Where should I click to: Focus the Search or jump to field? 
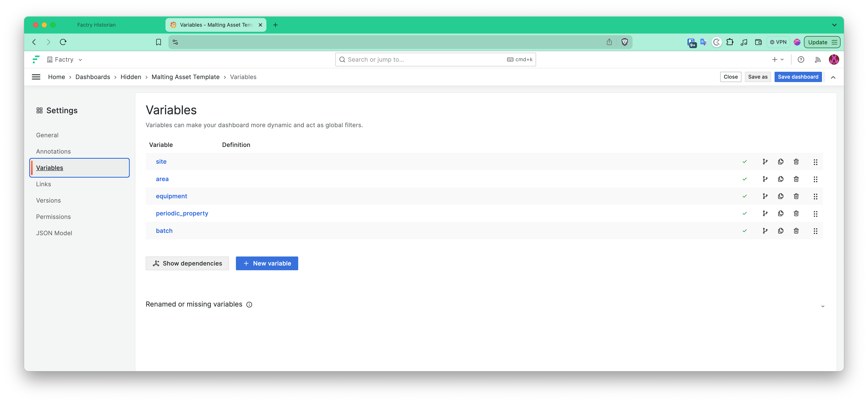[x=435, y=60]
